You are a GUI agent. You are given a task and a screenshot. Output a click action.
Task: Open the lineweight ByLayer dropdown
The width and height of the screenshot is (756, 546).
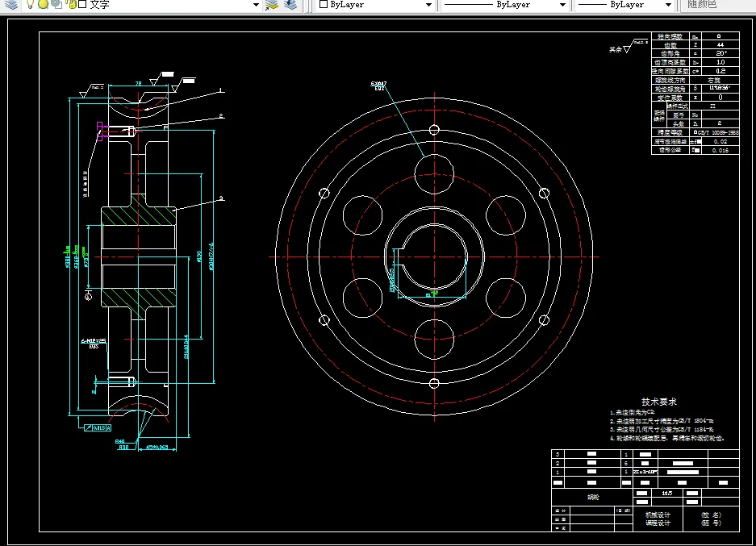[x=669, y=5]
